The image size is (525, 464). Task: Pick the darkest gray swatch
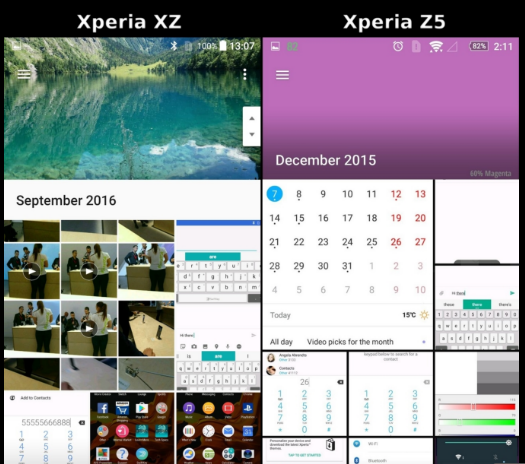497,388
